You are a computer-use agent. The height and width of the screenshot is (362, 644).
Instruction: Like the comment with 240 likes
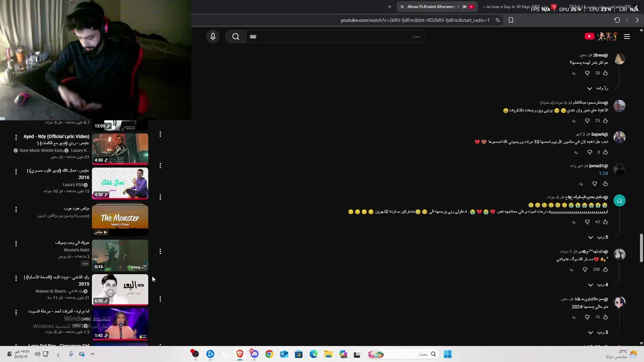click(605, 269)
